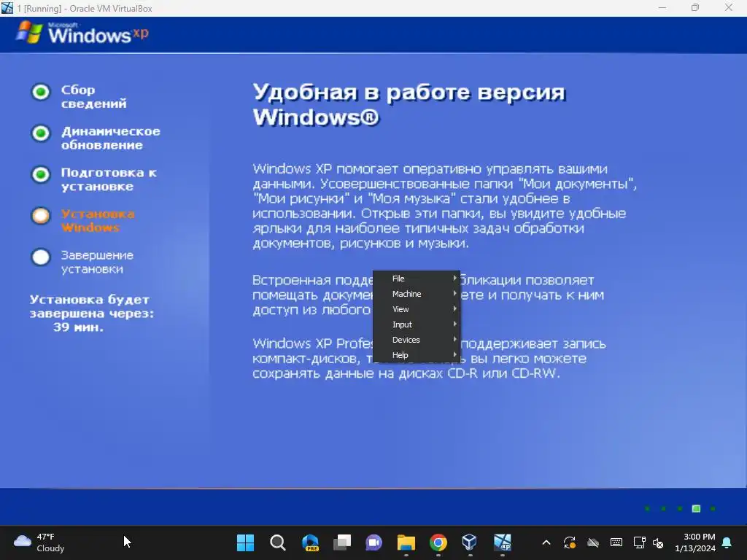Open the Help context menu entry

[417, 355]
